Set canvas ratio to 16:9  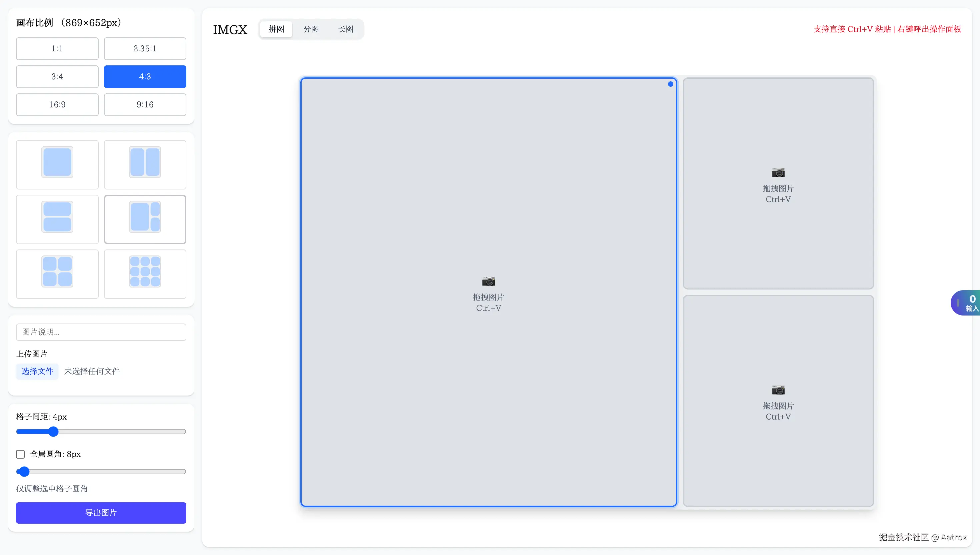[x=57, y=104]
